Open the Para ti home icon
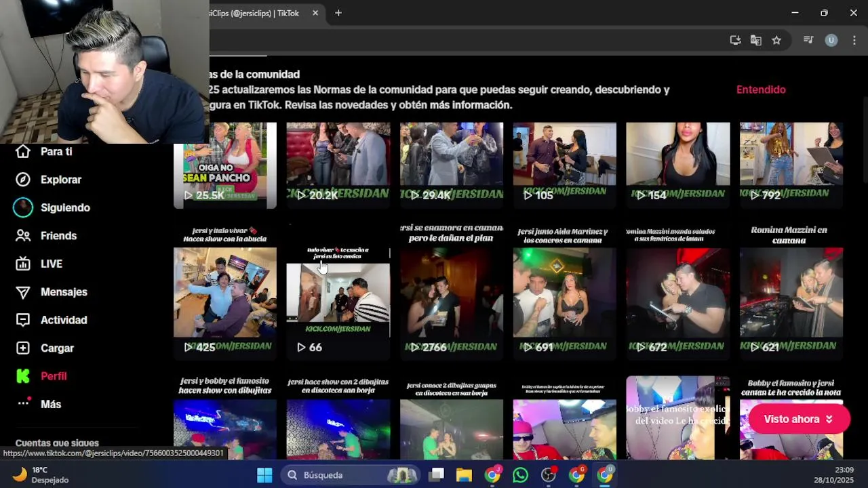 click(23, 152)
